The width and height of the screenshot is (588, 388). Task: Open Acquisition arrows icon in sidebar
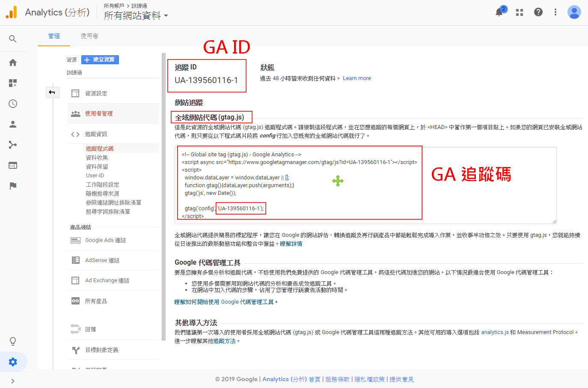(13, 145)
